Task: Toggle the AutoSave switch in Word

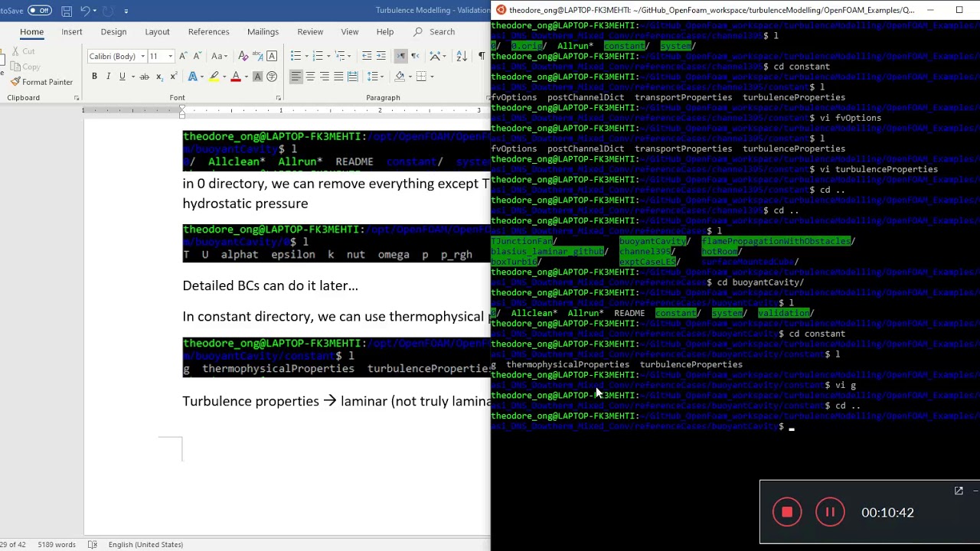Action: tap(39, 11)
